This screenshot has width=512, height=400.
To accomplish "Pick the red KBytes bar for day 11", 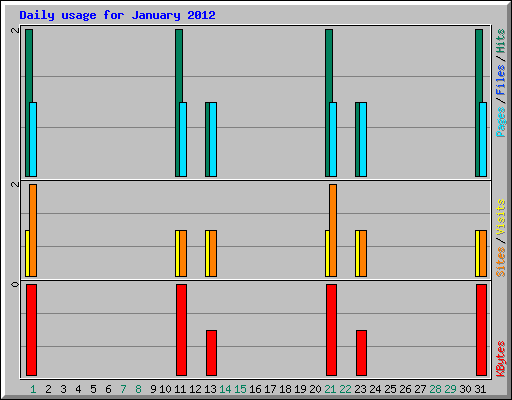I will pyautogui.click(x=181, y=330).
